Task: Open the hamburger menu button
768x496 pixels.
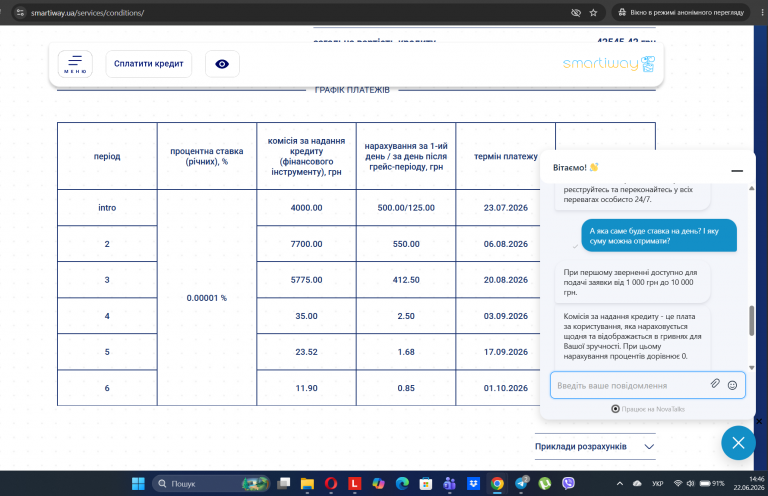Action: click(x=75, y=64)
